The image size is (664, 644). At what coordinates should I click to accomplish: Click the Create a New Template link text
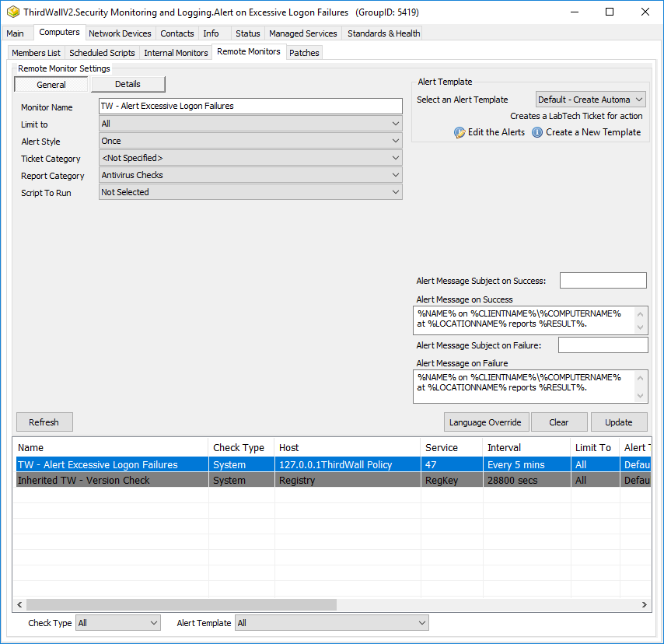593,132
